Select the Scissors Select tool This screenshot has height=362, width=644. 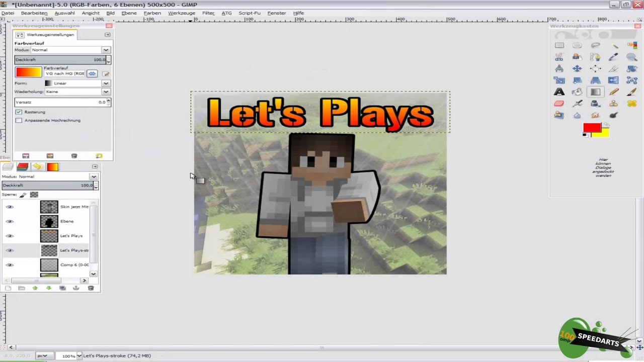point(559,57)
